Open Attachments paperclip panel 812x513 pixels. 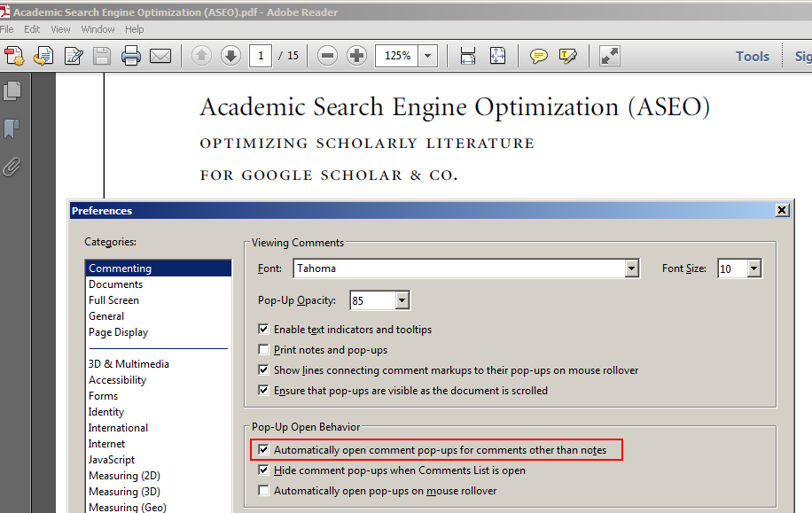pos(12,167)
